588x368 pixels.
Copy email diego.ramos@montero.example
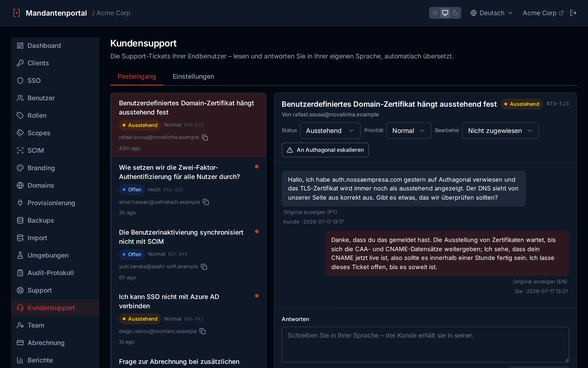[x=203, y=331]
